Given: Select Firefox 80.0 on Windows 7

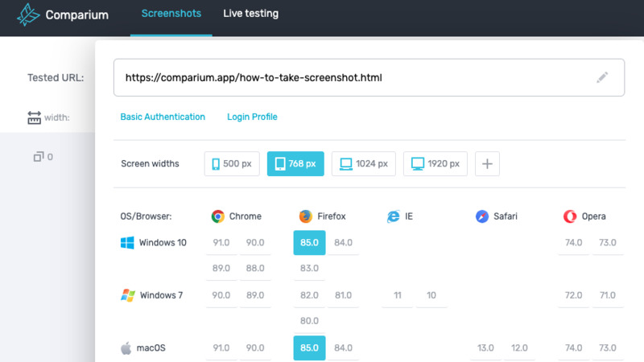Looking at the screenshot, I should point(309,320).
